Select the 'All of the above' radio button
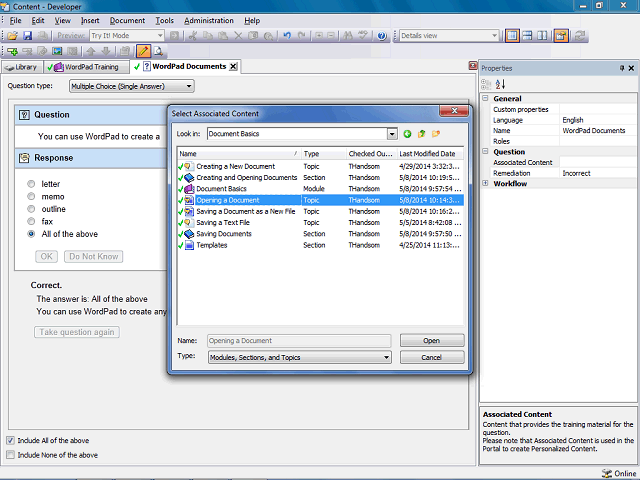The height and width of the screenshot is (480, 640). [31, 234]
